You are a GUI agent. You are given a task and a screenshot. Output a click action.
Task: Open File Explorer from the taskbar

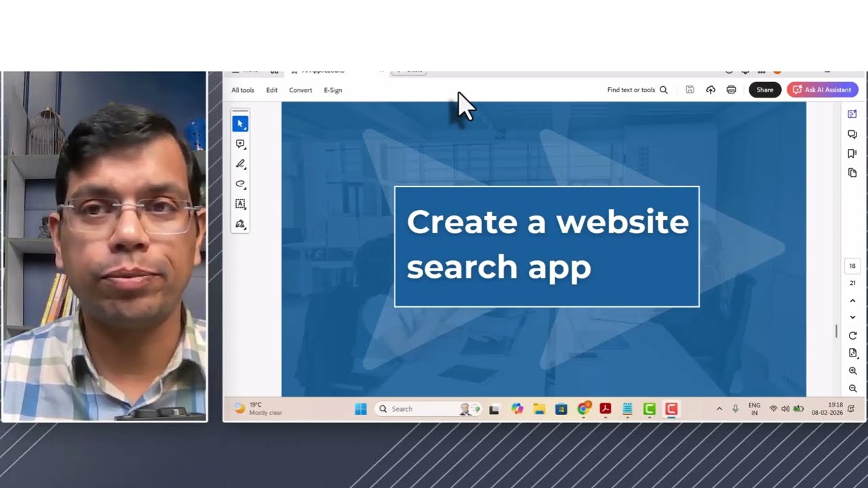tap(539, 409)
